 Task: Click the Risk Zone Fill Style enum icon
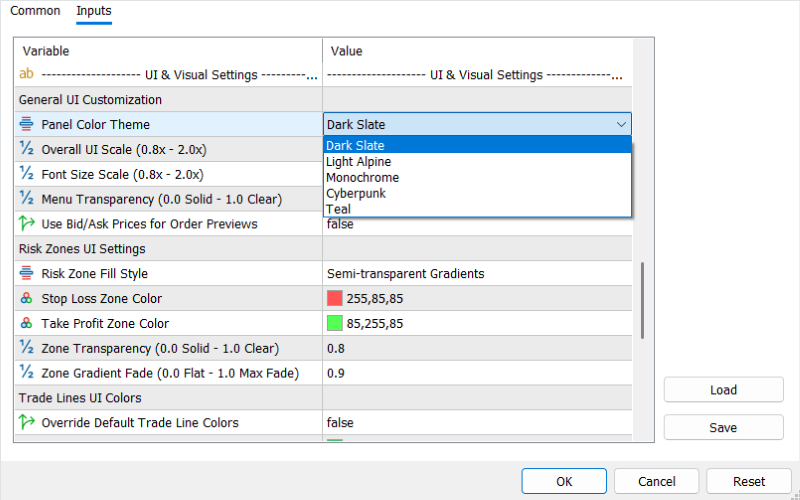(27, 273)
